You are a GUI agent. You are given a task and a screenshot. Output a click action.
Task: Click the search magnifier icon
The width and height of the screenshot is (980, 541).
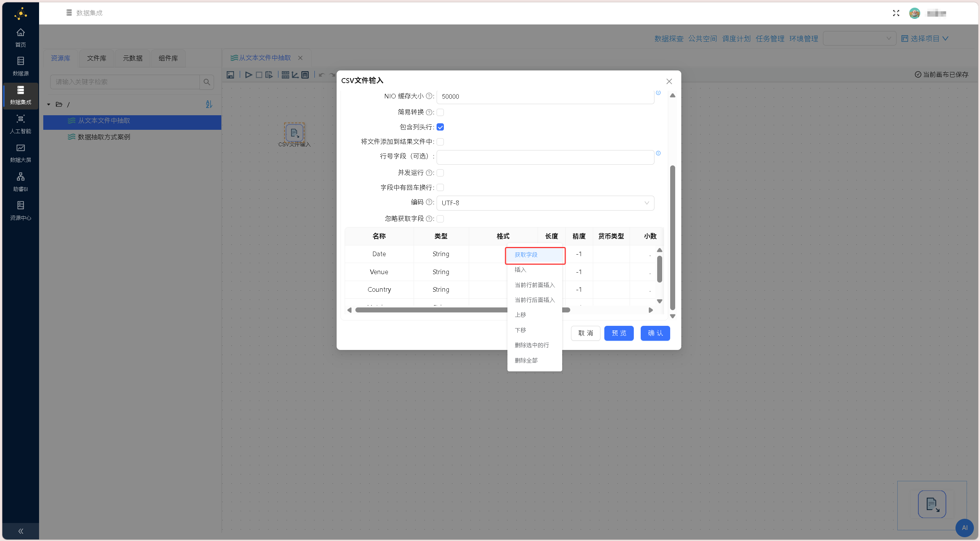[x=207, y=82]
